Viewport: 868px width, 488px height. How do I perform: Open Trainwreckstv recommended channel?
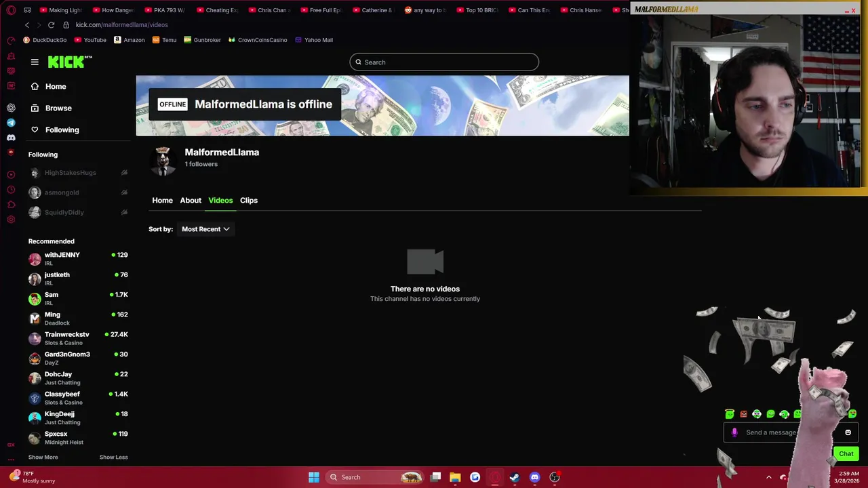(x=78, y=338)
